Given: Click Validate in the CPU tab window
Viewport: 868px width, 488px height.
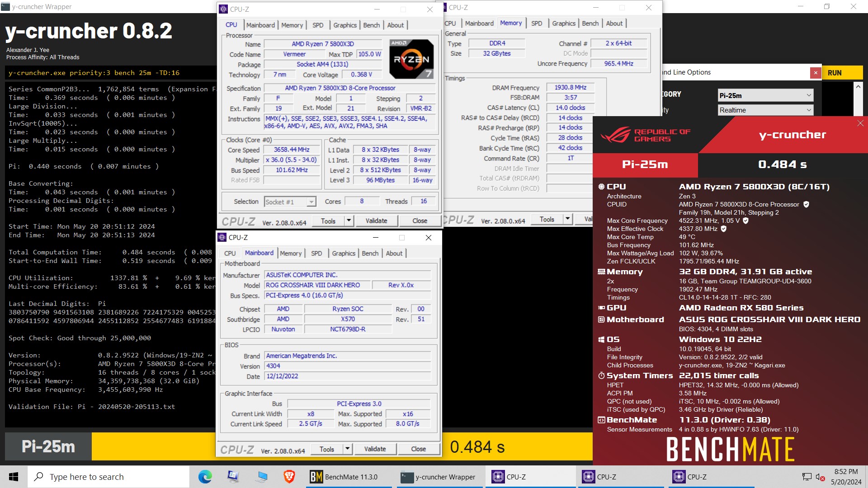Looking at the screenshot, I should [x=376, y=221].
